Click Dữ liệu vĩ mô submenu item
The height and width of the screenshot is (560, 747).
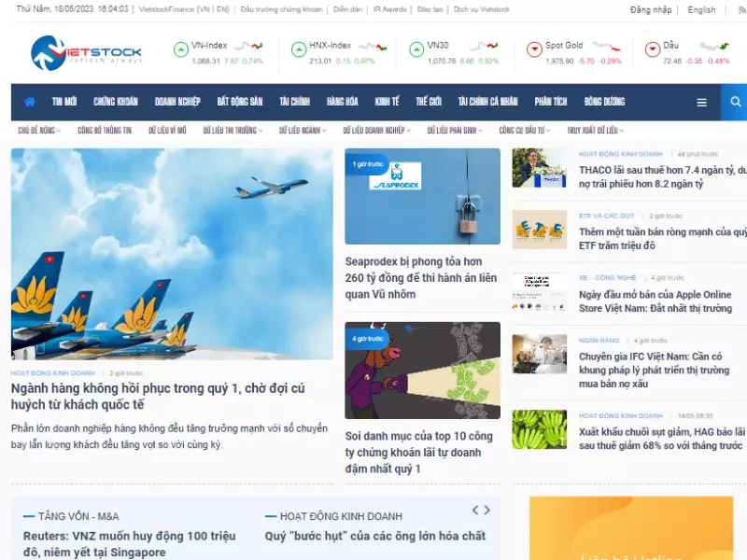[x=167, y=130]
